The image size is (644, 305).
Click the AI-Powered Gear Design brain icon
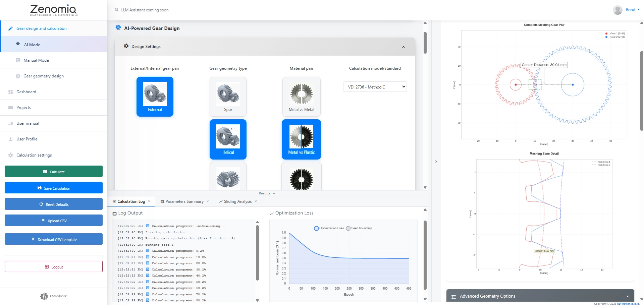pyautogui.click(x=118, y=27)
